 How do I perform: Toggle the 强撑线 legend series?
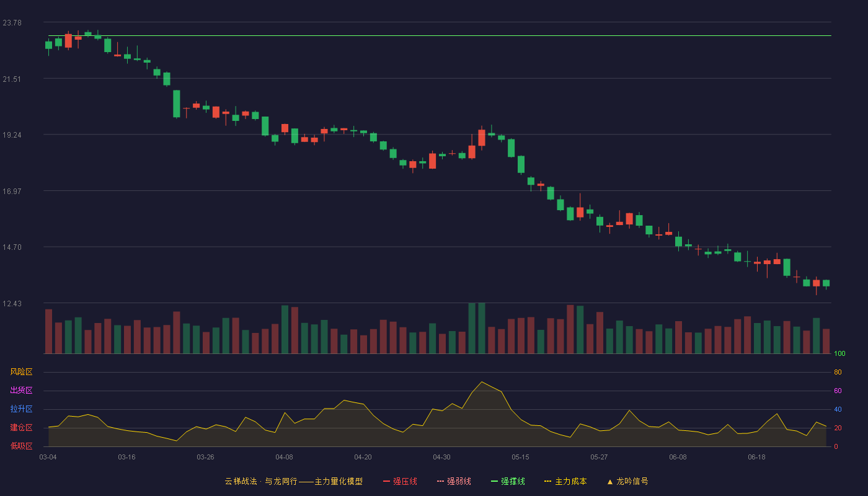pyautogui.click(x=508, y=481)
